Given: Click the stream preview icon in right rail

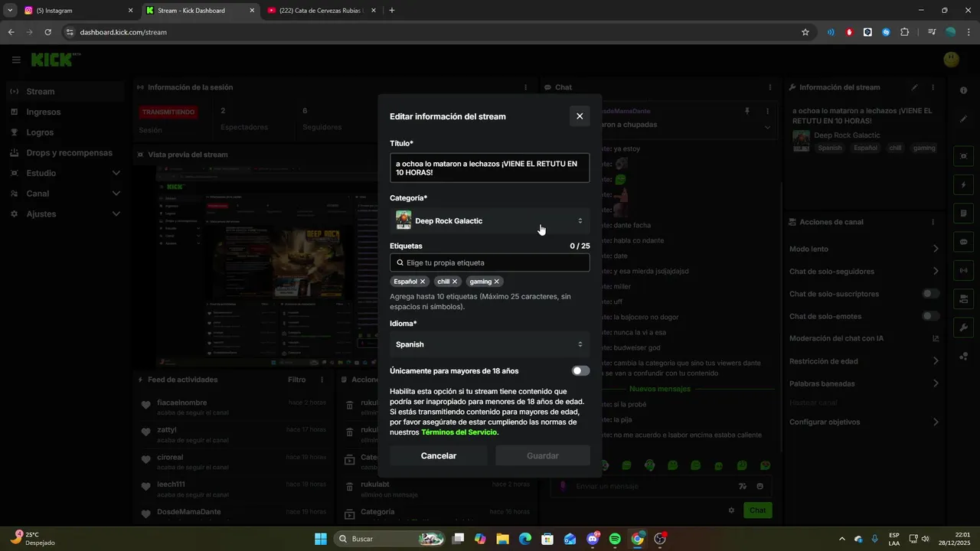Looking at the screenshot, I should [964, 156].
